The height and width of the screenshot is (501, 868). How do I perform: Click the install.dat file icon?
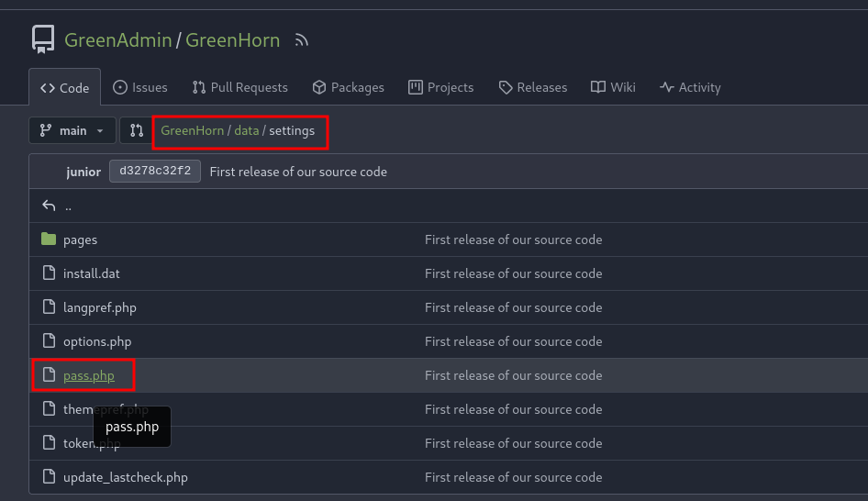(49, 273)
